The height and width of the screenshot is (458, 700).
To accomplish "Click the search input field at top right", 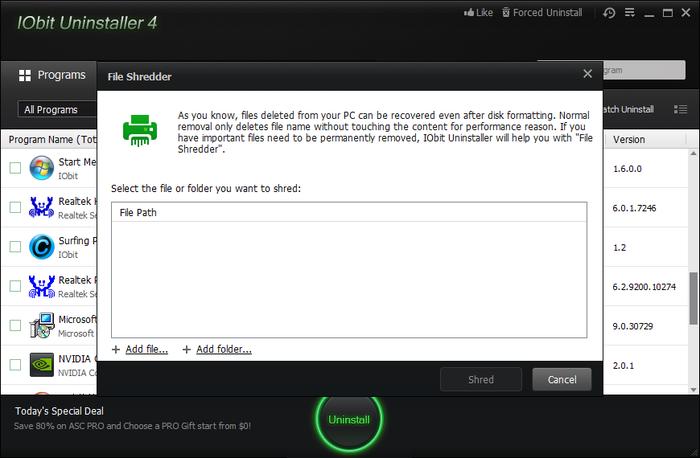I will [x=643, y=70].
